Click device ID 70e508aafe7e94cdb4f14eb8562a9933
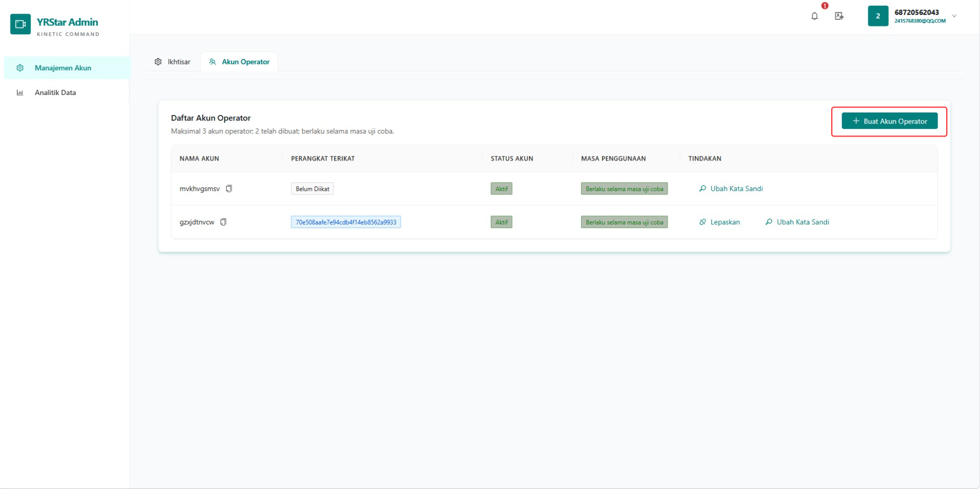The image size is (980, 489). tap(346, 222)
